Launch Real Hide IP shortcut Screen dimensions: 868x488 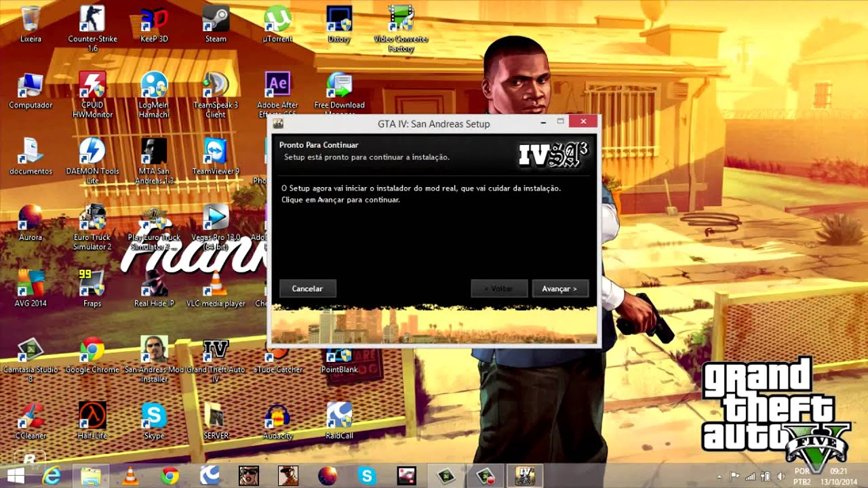pyautogui.click(x=154, y=289)
